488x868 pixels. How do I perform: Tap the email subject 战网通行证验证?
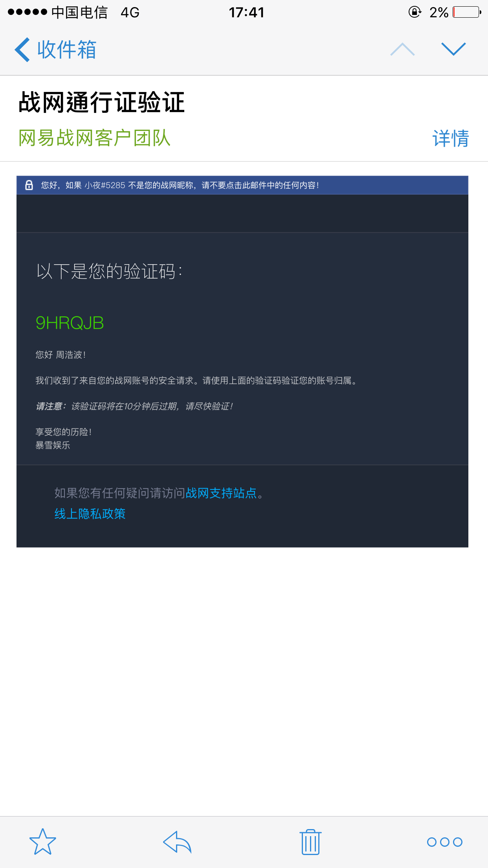[101, 102]
